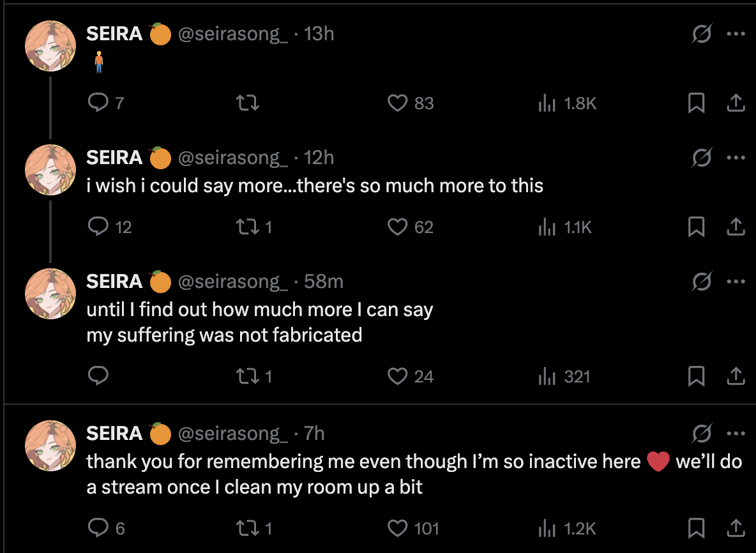Bookmark the "thank you for remembering me" tweet
756x553 pixels.
click(697, 528)
